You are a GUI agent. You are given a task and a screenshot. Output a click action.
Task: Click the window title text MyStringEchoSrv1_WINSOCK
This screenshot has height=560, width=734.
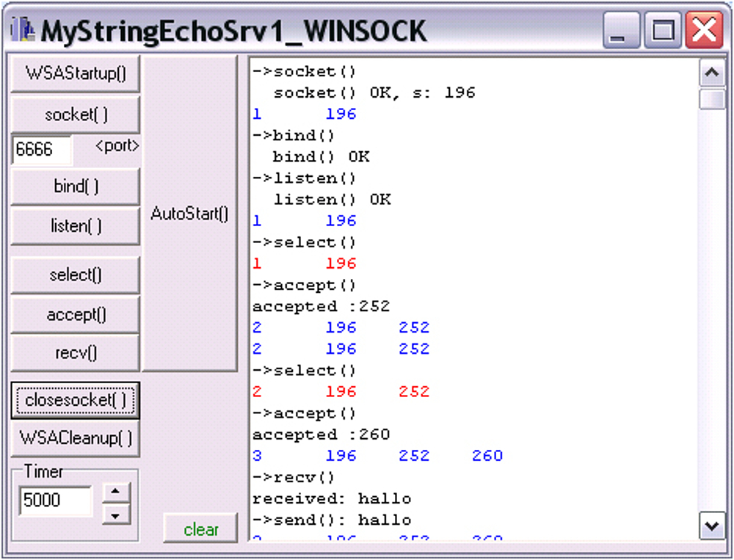233,32
